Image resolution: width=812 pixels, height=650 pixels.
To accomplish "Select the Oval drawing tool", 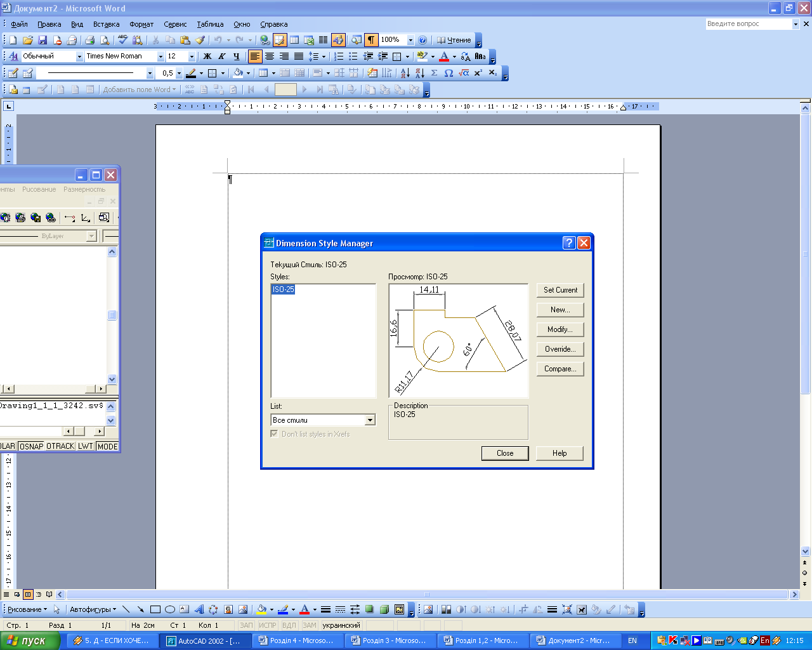I will (x=170, y=609).
